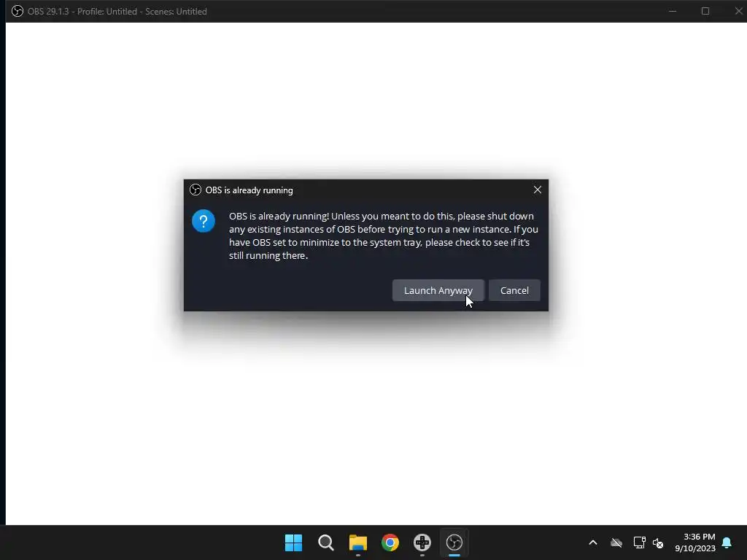Click the blue question mark icon
Screen dimensions: 747x560
[x=204, y=221]
